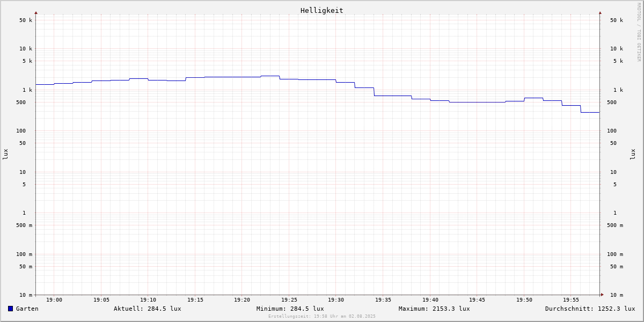This screenshot has height=322, width=644.
Task: Select the value Maximum: 2153.3 lux
Action: 434,309
